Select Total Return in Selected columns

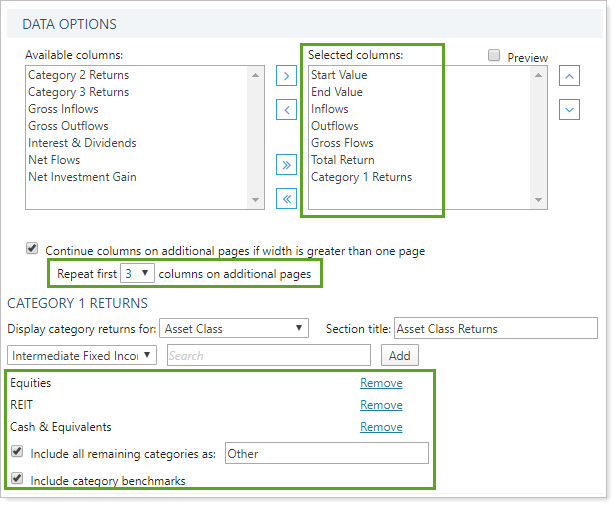point(343,160)
